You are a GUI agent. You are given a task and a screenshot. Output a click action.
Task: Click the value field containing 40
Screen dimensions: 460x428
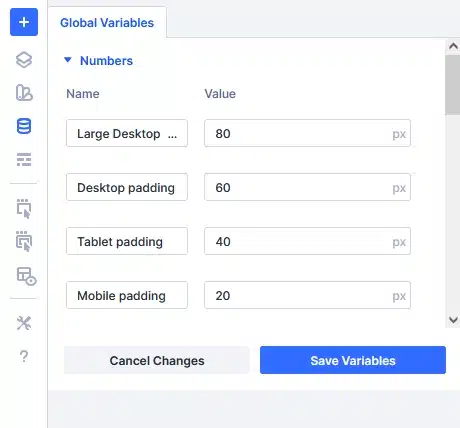tap(307, 241)
